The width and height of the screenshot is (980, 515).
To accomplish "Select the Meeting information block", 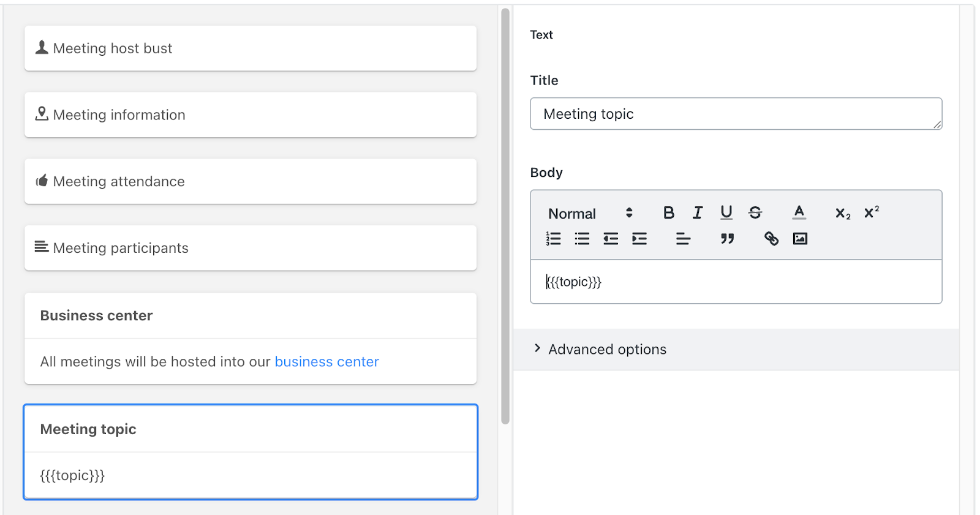I will coord(251,115).
